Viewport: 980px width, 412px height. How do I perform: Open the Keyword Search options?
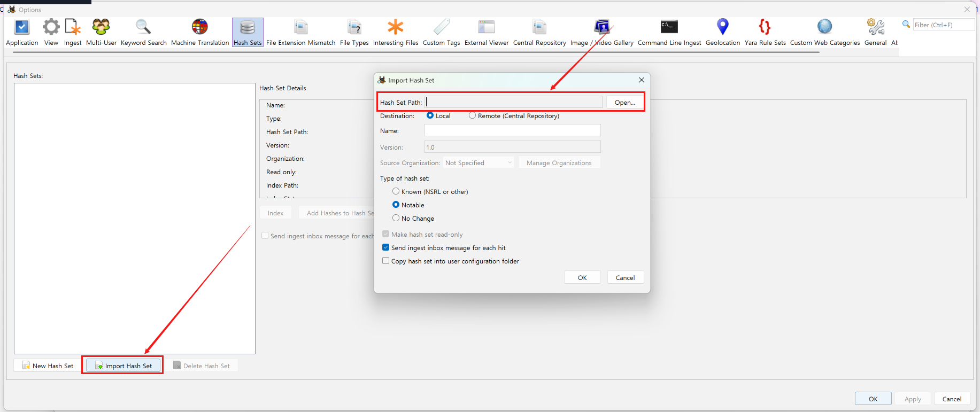(144, 33)
